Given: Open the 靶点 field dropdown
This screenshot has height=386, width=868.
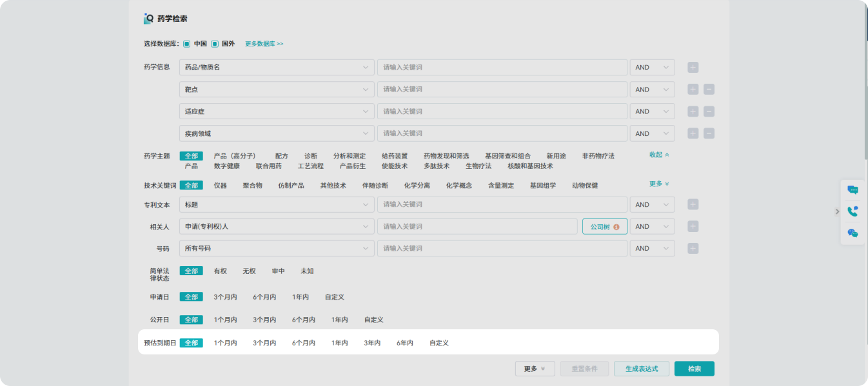Looking at the screenshot, I should (277, 90).
